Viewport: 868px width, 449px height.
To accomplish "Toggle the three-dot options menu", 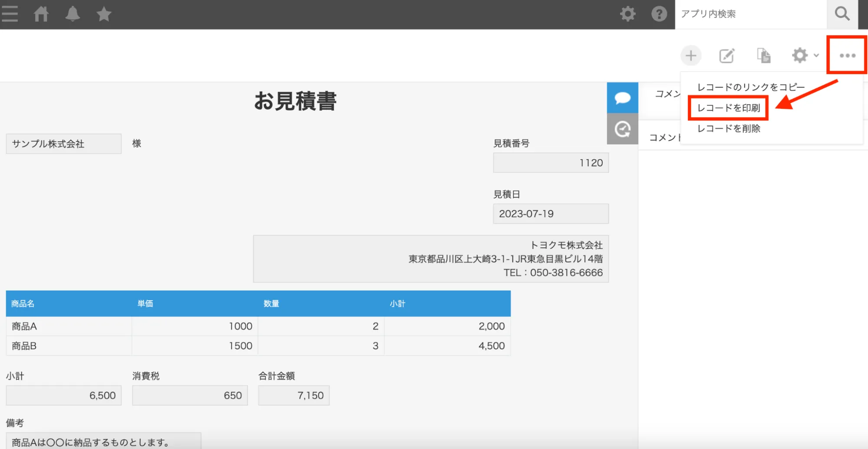I will [x=847, y=56].
